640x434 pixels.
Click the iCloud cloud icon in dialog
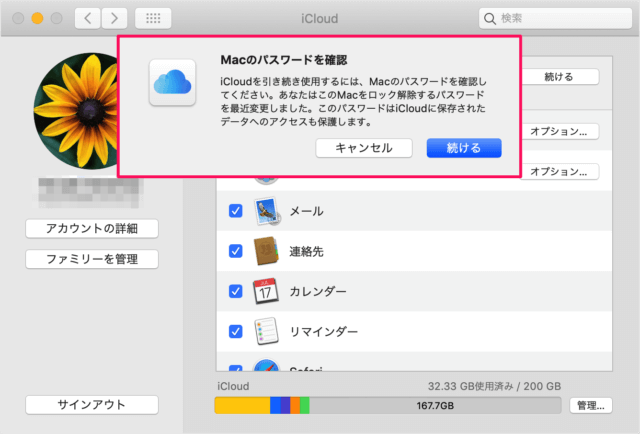coord(172,82)
